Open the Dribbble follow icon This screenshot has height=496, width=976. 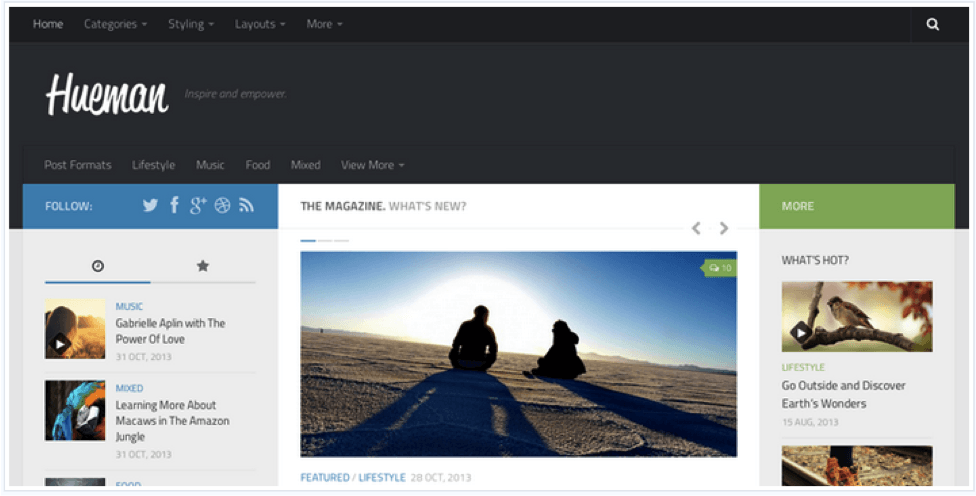tap(222, 205)
